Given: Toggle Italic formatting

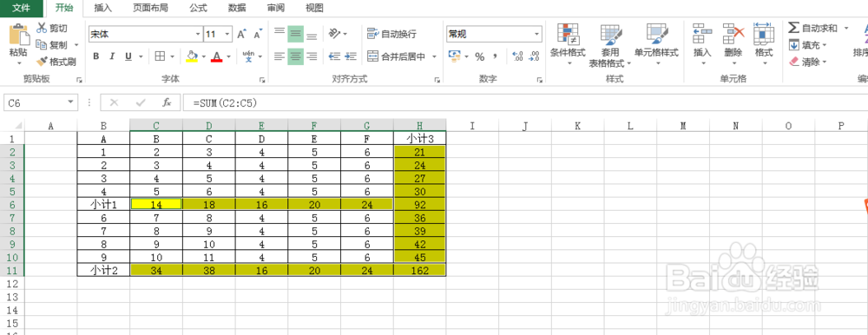Looking at the screenshot, I should pos(112,56).
